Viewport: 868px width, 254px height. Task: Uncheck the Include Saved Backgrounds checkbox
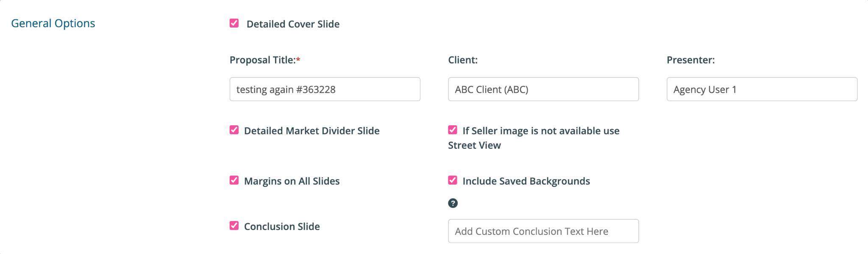click(453, 180)
